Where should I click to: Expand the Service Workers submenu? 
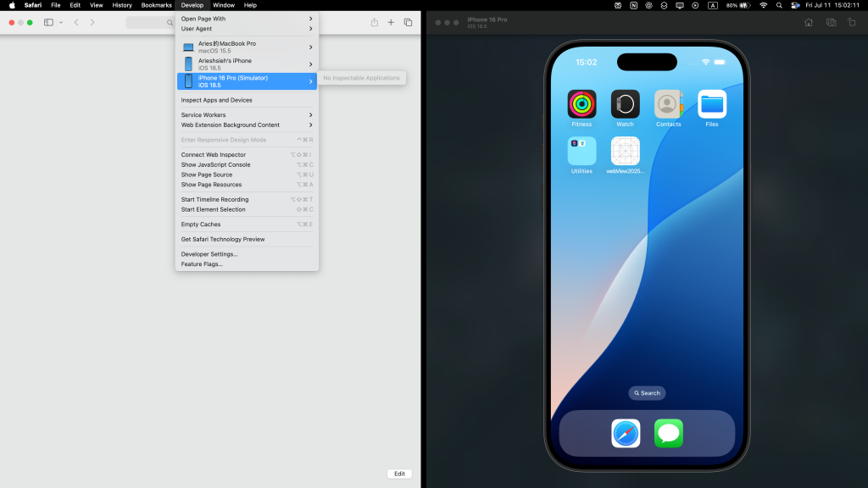pos(247,115)
